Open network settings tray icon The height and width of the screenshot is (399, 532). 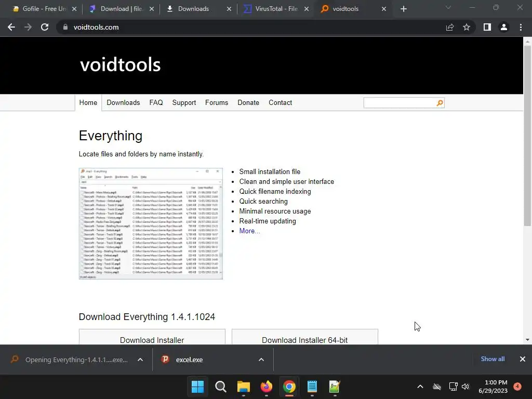453,387
